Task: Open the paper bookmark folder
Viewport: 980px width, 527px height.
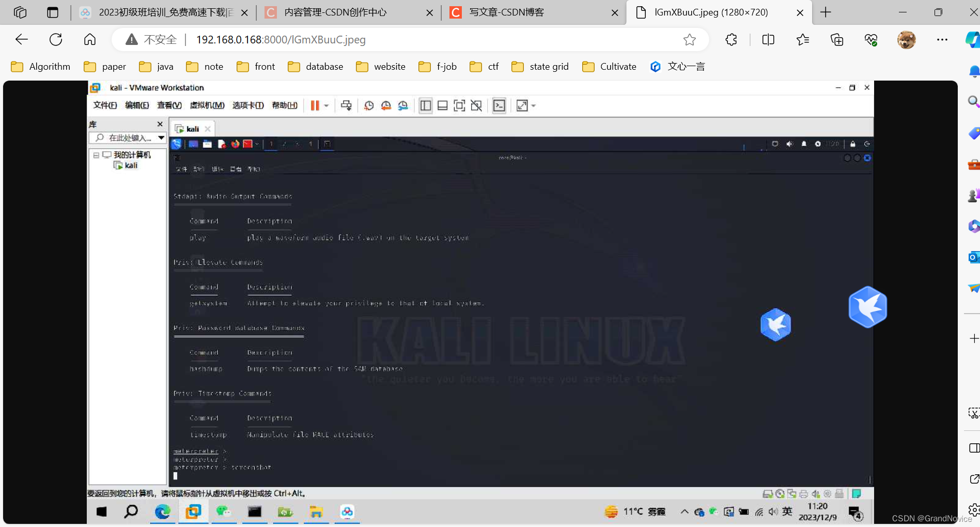Action: tap(105, 67)
